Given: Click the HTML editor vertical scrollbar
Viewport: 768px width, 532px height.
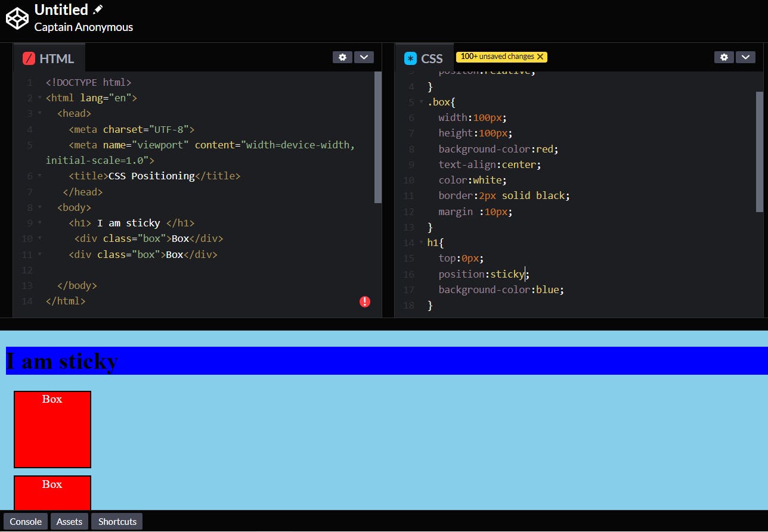Looking at the screenshot, I should pyautogui.click(x=377, y=137).
